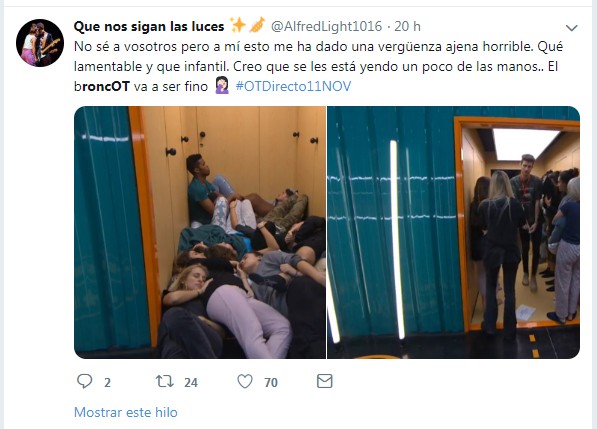
Task: Click the retweet count 24
Action: click(x=191, y=382)
